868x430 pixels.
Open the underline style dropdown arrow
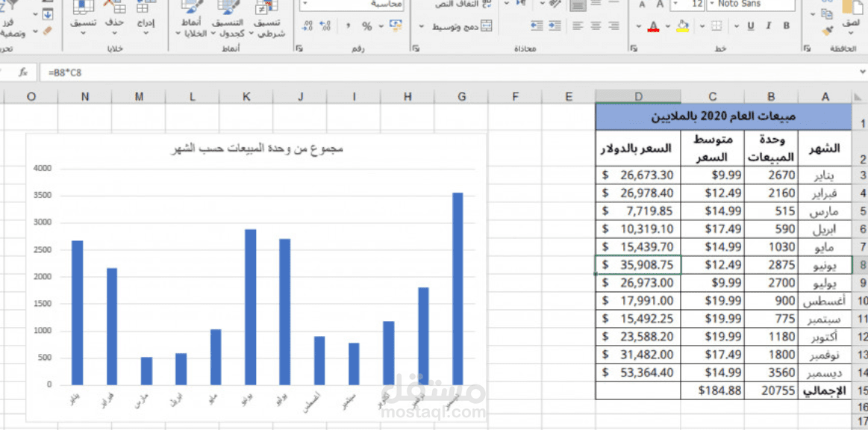tap(737, 26)
